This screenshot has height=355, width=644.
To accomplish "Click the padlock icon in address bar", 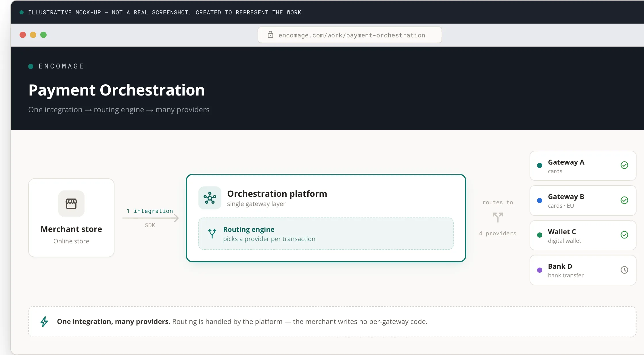I will [x=270, y=35].
